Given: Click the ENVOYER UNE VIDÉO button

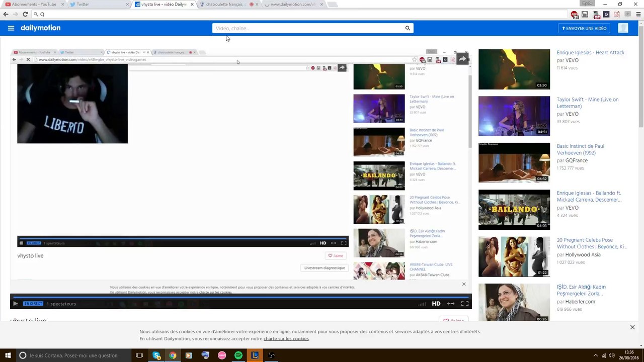Looking at the screenshot, I should [584, 28].
